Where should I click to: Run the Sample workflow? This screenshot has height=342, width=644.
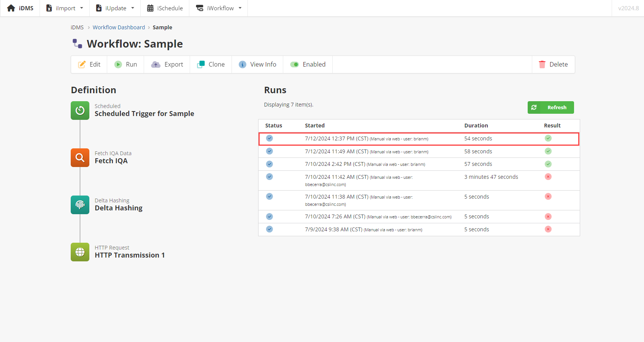(126, 65)
